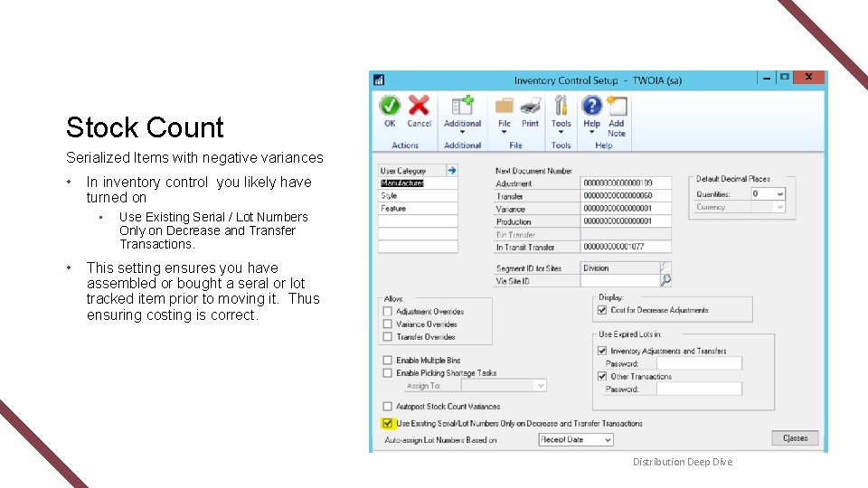Expand the Help menu arrow
The width and height of the screenshot is (868, 488).
pyautogui.click(x=591, y=133)
